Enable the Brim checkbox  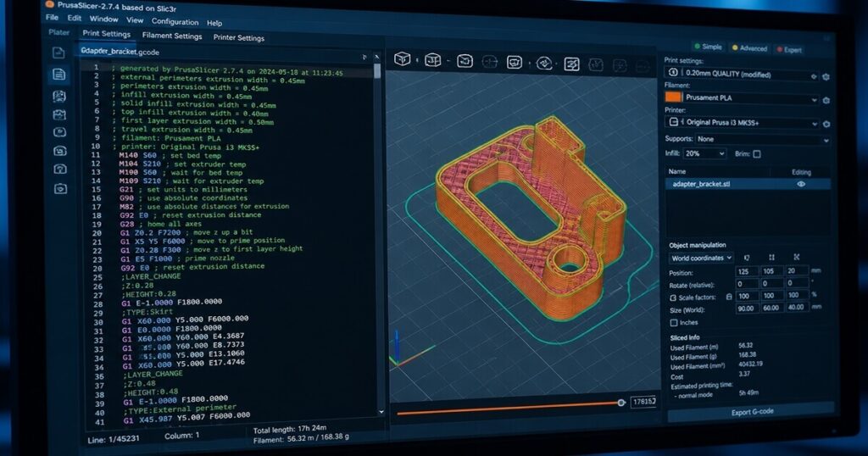(757, 154)
